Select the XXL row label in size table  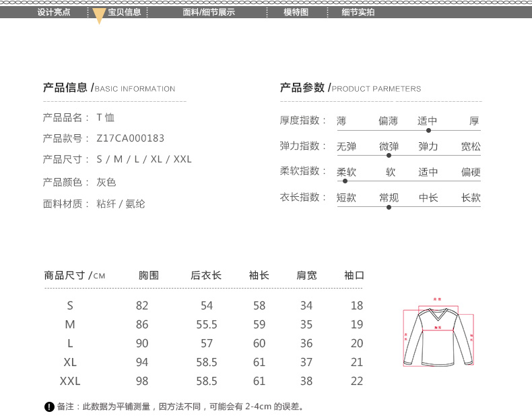coord(70,381)
